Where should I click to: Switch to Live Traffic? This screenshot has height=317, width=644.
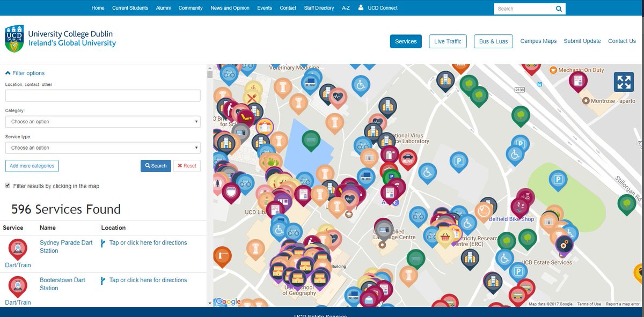[448, 41]
